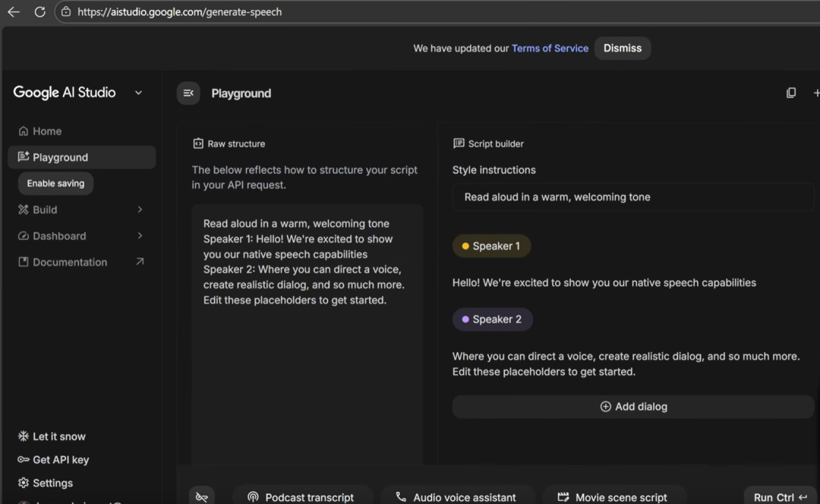
Task: Click the Style instructions text field
Action: click(x=632, y=197)
